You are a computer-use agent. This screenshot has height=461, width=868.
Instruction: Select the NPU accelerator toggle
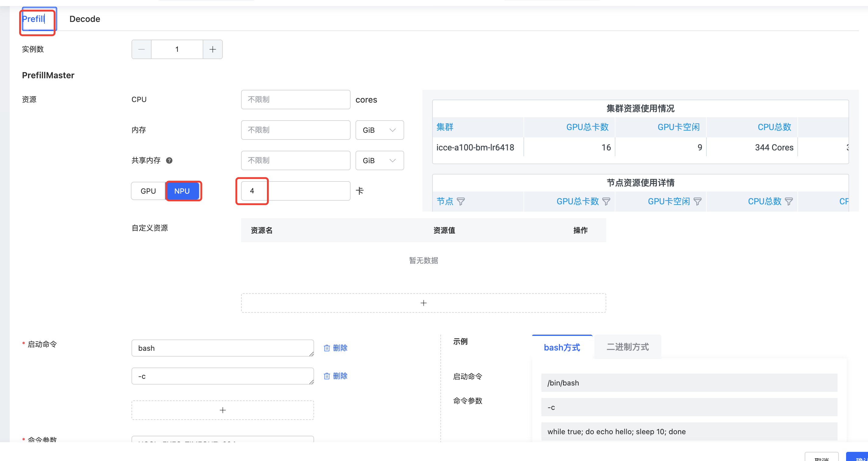[x=182, y=191]
